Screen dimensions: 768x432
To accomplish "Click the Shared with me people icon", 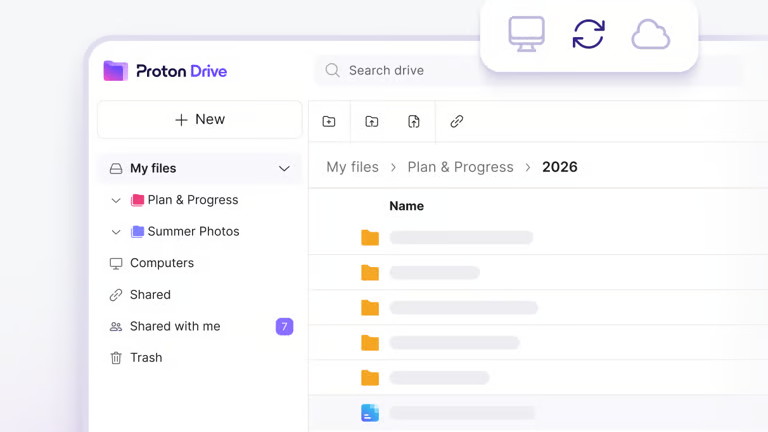I will 116,327.
